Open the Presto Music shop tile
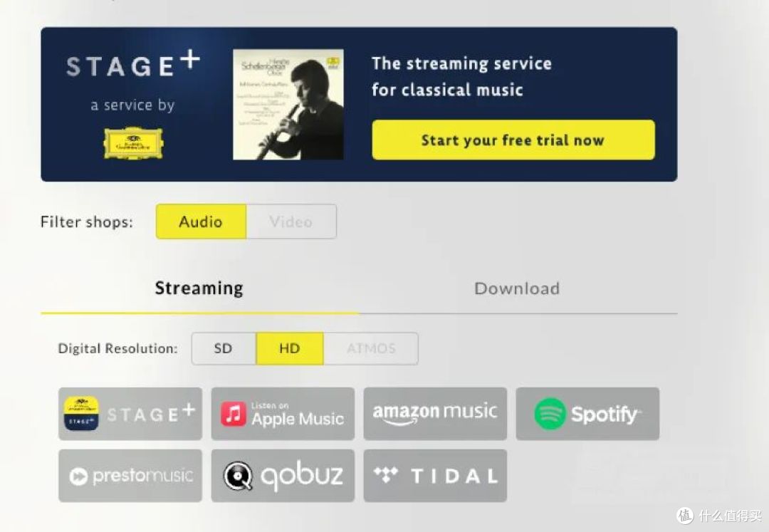The image size is (769, 532). (130, 476)
